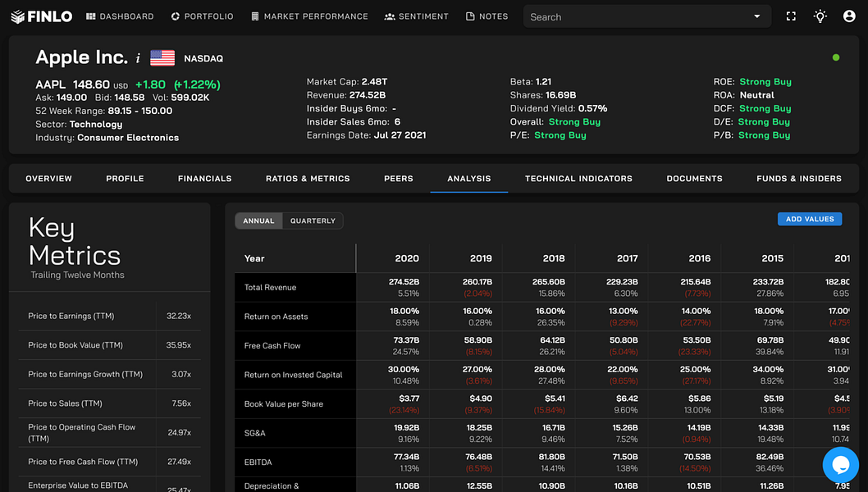The width and height of the screenshot is (868, 492).
Task: Click the green status indicator dot
Action: (x=836, y=57)
